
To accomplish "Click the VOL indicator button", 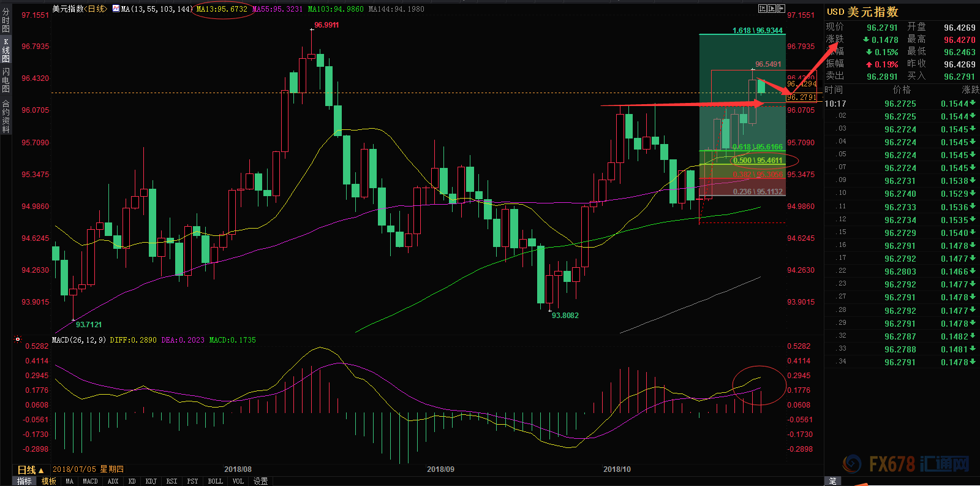I will (x=238, y=481).
